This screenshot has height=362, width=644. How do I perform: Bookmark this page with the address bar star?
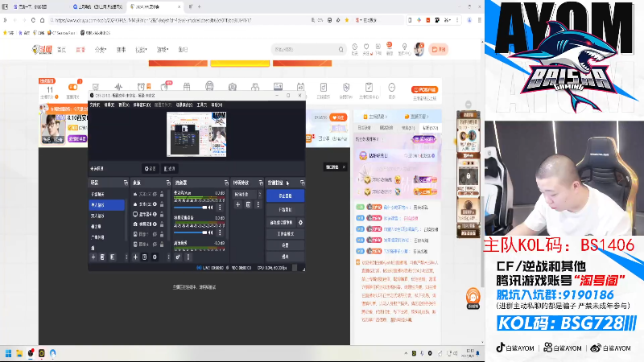click(347, 19)
